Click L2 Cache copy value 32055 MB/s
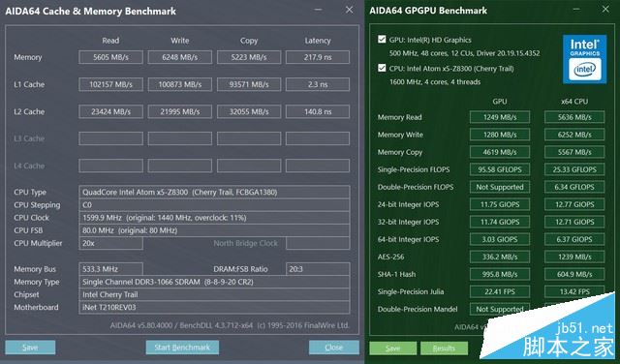The width and height of the screenshot is (620, 364). pos(249,111)
